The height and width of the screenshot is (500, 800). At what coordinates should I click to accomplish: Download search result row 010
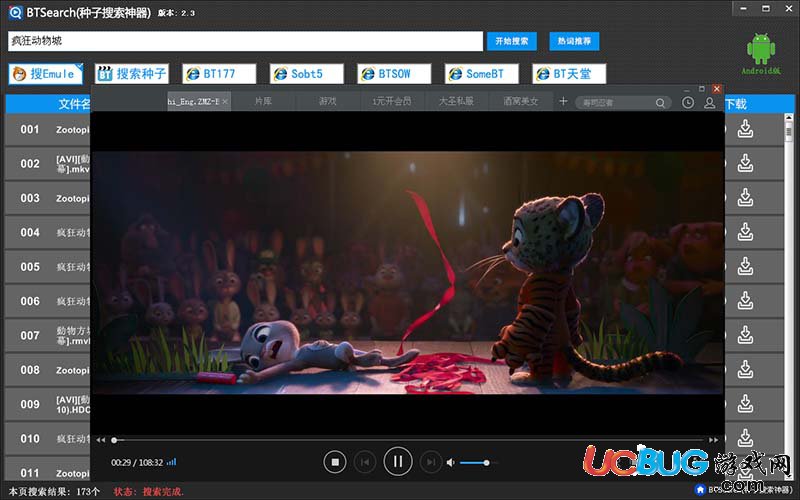click(745, 438)
